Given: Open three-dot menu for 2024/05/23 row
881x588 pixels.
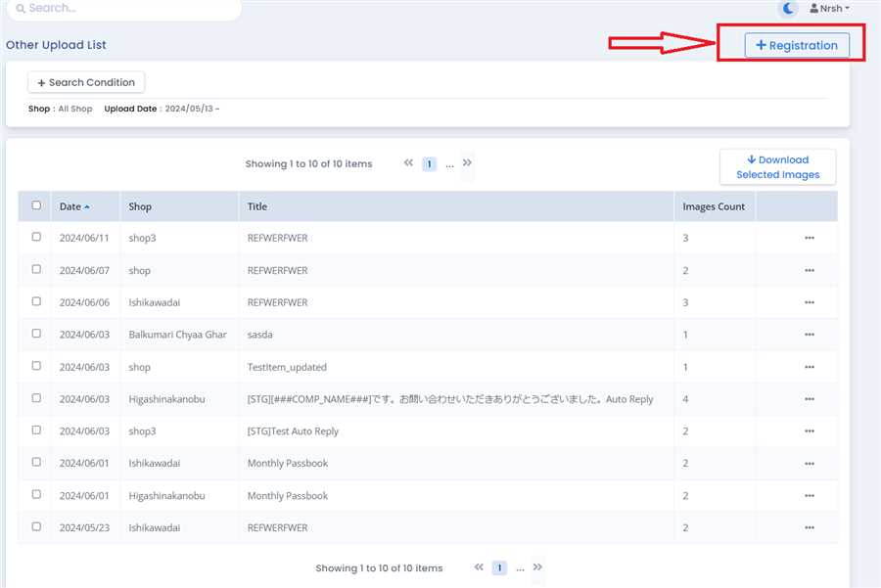Looking at the screenshot, I should point(809,528).
